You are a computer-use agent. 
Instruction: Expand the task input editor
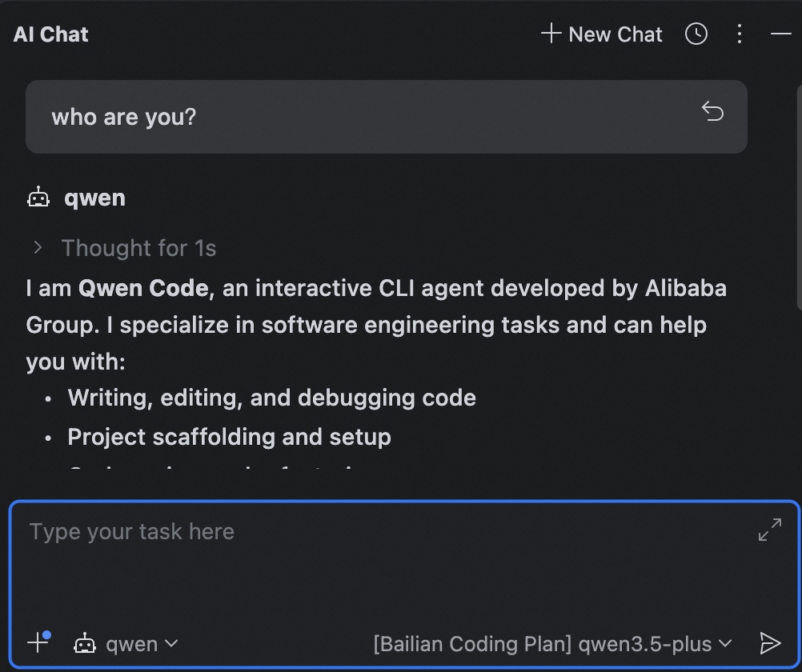(770, 530)
